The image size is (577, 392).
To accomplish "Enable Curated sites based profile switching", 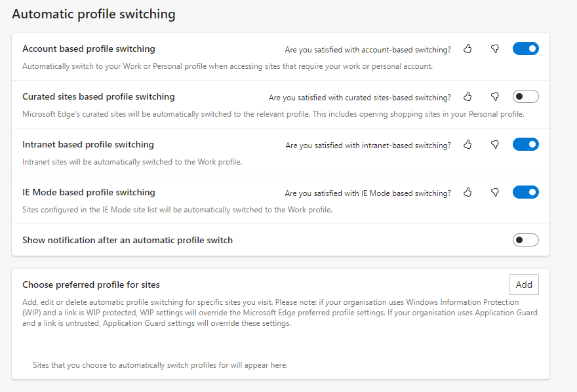I will coord(525,96).
